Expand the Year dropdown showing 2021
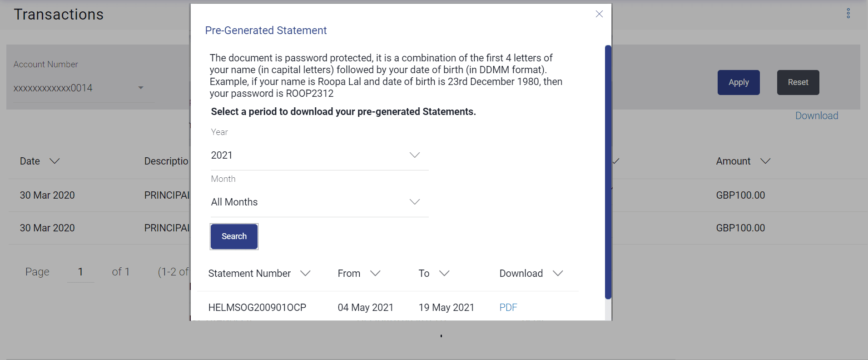The image size is (868, 360). coord(414,155)
